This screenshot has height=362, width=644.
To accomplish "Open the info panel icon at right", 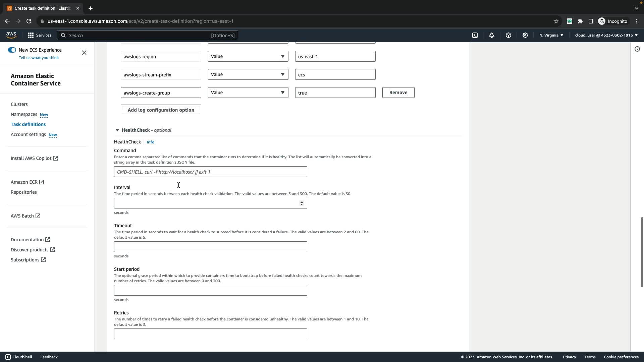I will click(x=637, y=49).
